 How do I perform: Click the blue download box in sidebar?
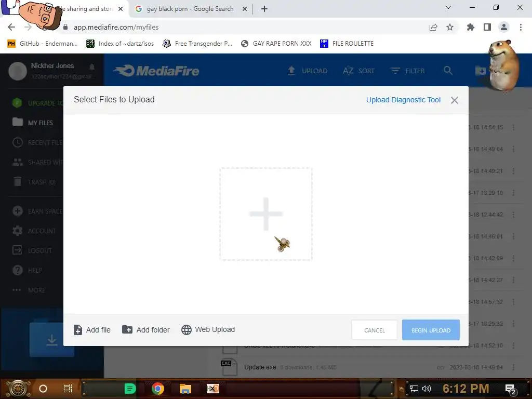[51, 339]
